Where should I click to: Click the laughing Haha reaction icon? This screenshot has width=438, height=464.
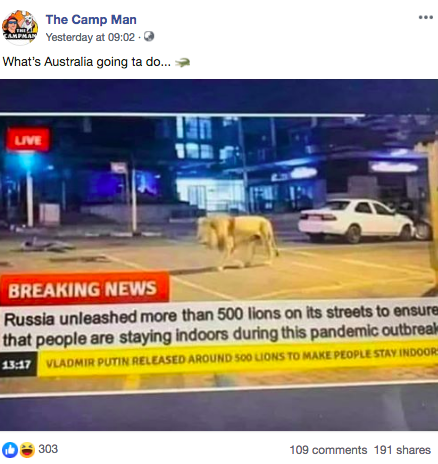pyautogui.click(x=27, y=450)
